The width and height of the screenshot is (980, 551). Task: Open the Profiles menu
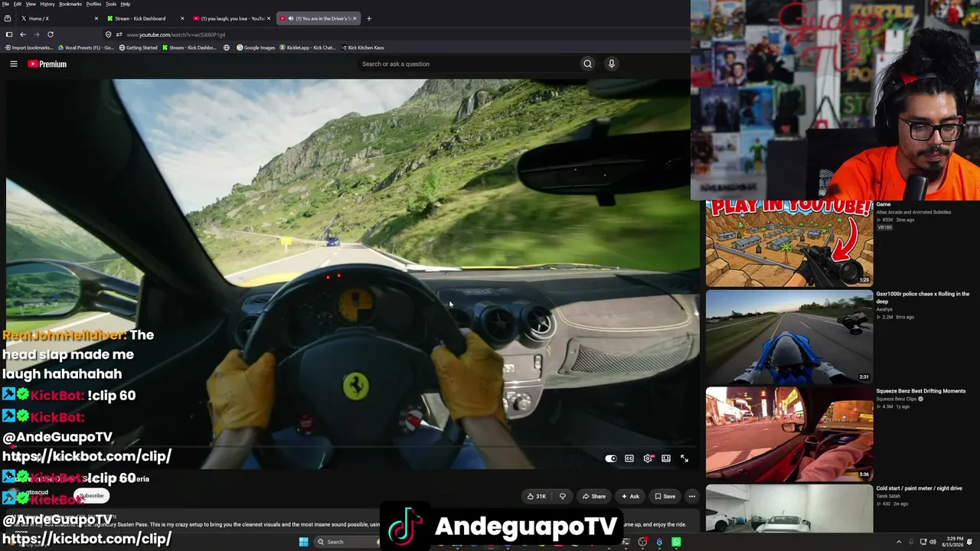coord(93,4)
